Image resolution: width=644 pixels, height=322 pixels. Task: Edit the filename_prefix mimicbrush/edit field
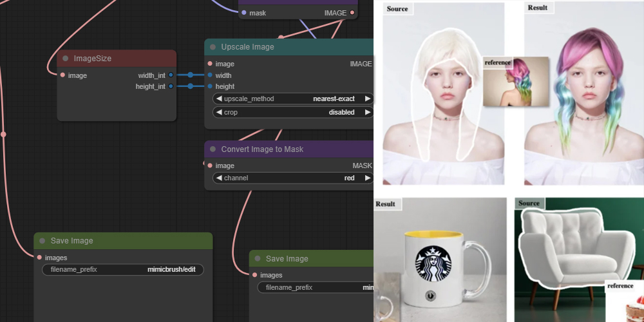123,269
